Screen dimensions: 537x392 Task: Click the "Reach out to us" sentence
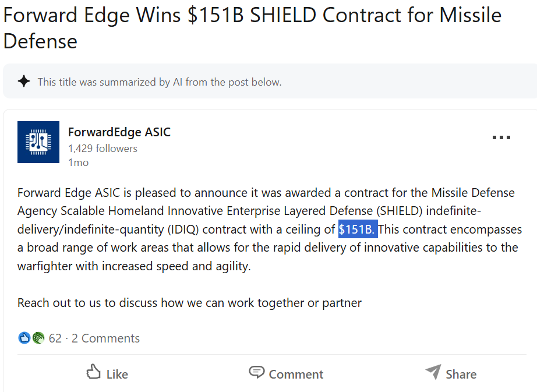189,303
